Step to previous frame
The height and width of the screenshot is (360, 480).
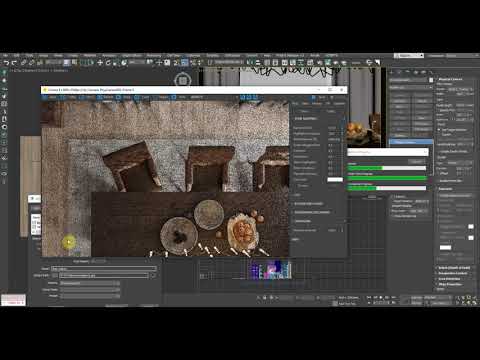coord(375,297)
